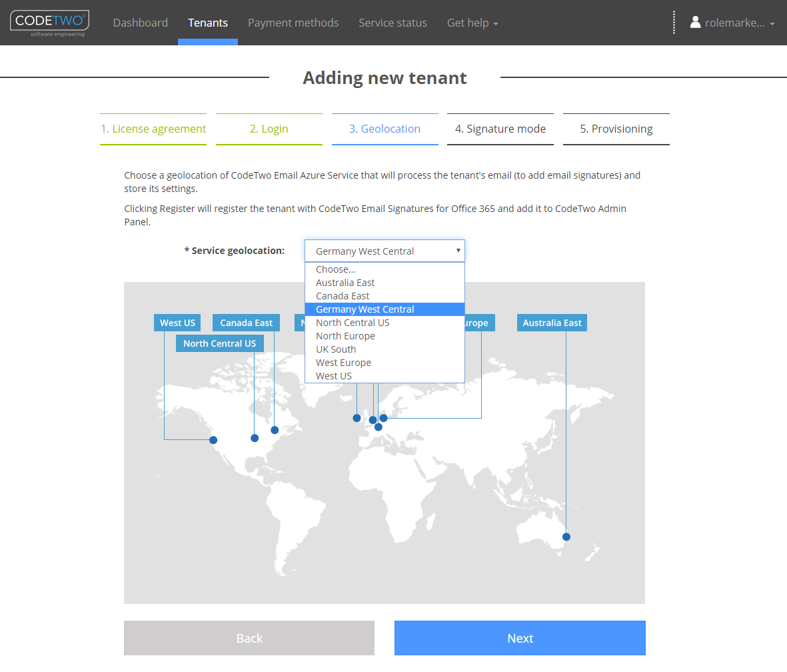Select UK South from dropdown list
This screenshot has height=672, width=787.
[x=385, y=349]
